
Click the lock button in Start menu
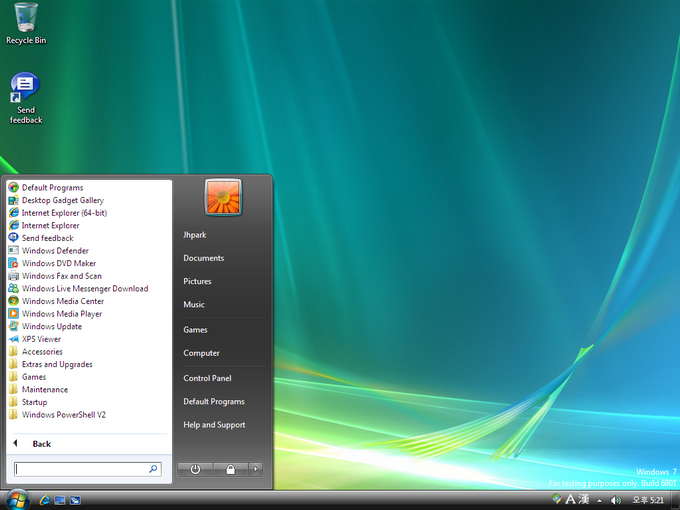coord(230,469)
